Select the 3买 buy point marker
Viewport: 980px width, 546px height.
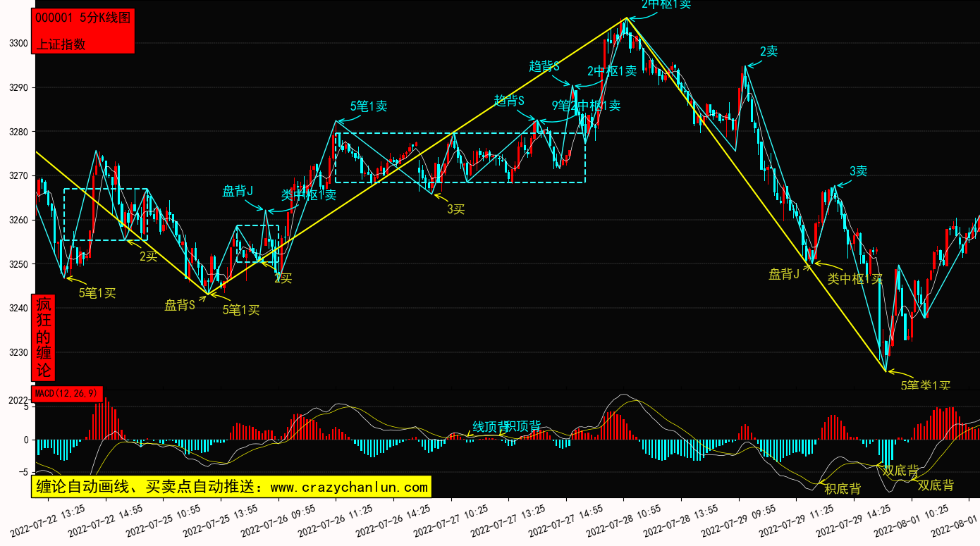click(455, 209)
